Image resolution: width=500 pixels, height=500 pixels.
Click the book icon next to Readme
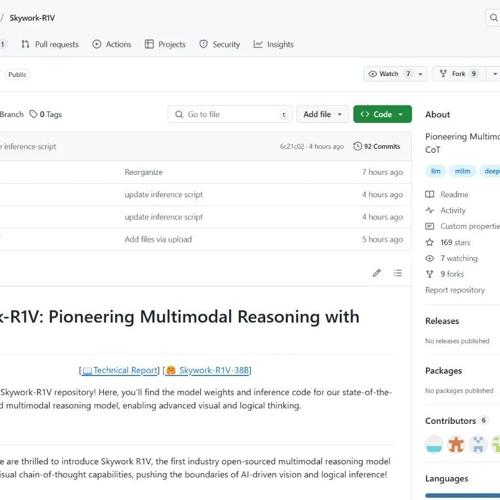(x=430, y=194)
